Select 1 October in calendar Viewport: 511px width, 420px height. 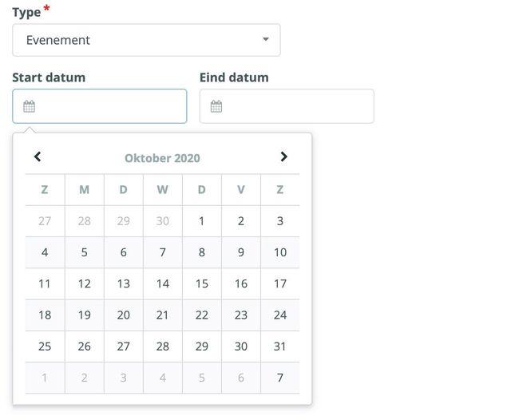click(202, 221)
